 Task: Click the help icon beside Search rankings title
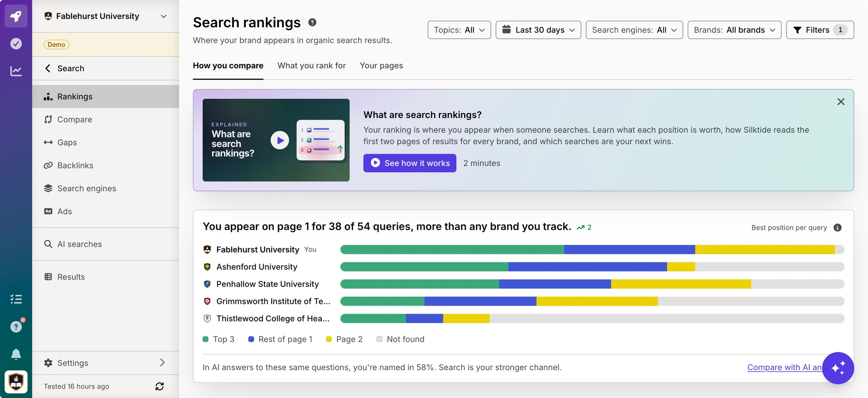312,22
